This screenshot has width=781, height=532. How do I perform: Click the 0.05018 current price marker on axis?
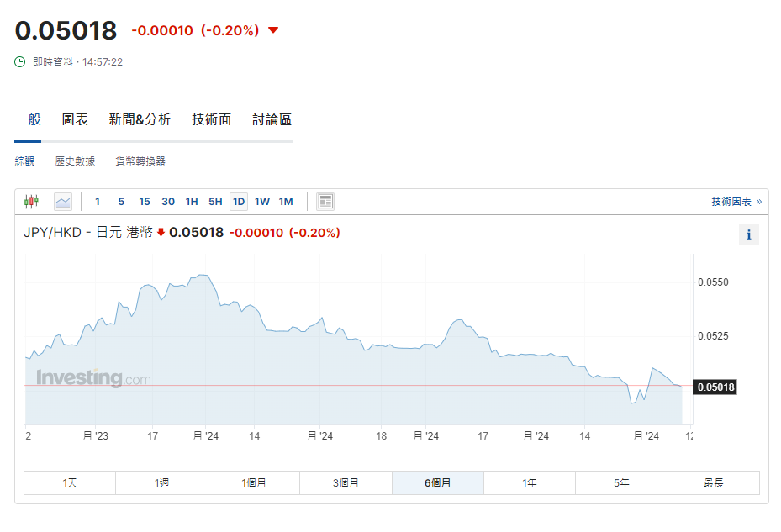pyautogui.click(x=715, y=387)
